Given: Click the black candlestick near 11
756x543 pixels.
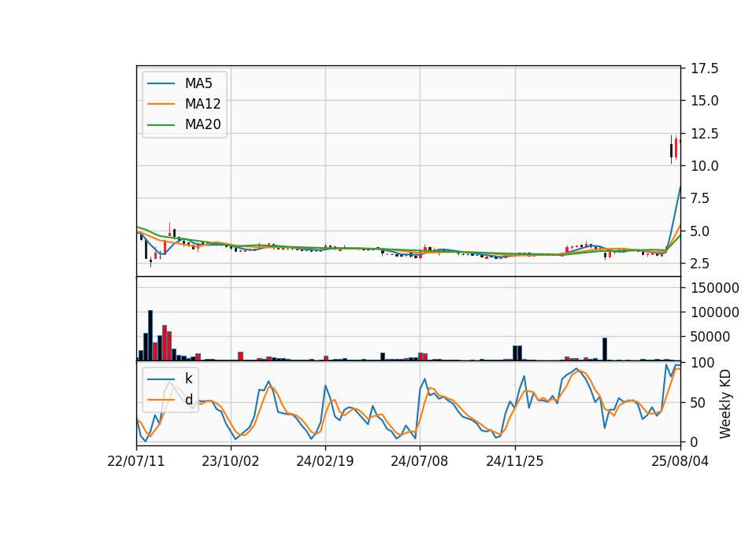Looking at the screenshot, I should [671, 150].
